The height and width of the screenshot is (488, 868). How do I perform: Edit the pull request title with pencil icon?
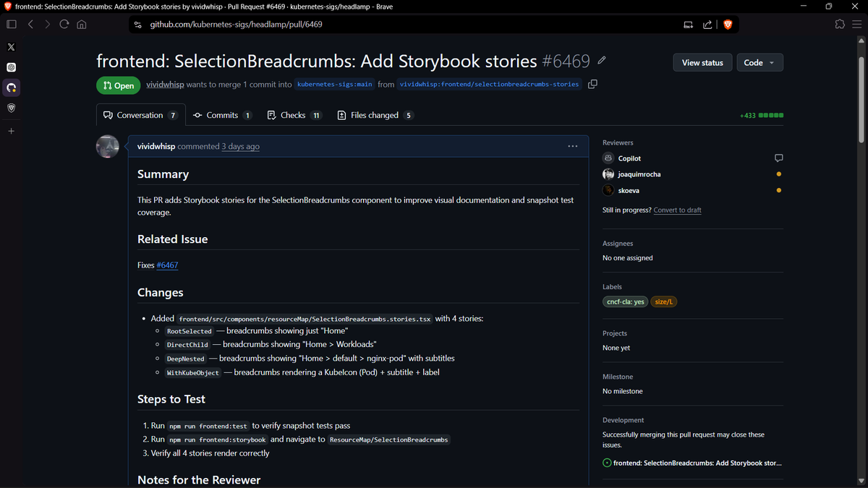click(x=602, y=61)
